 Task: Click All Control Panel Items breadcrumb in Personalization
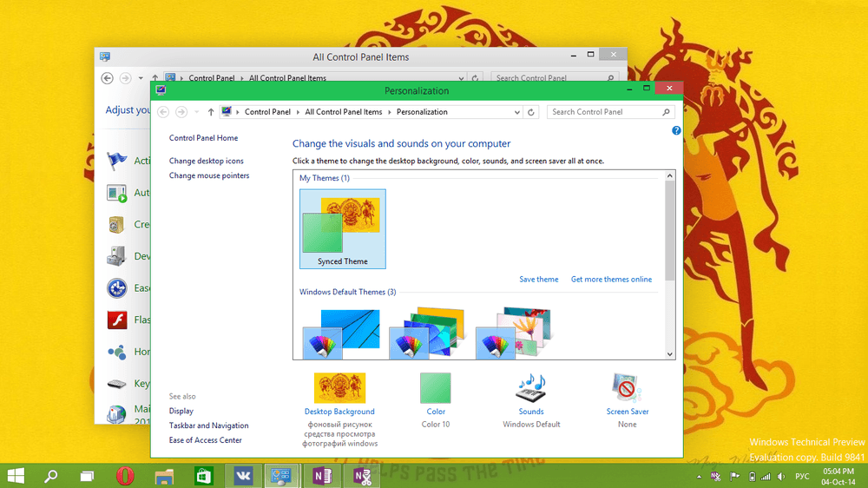343,112
